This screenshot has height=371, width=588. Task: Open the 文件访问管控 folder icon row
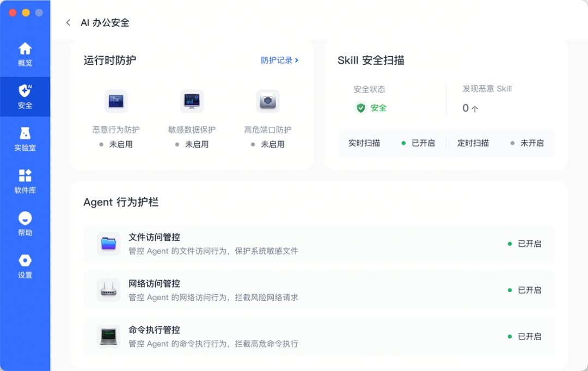(x=319, y=244)
